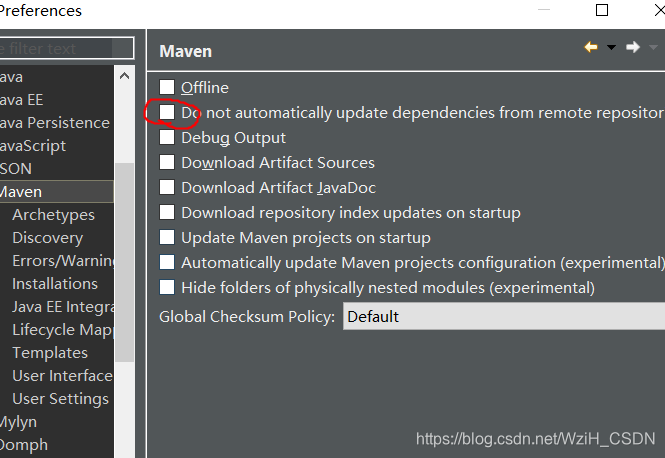The height and width of the screenshot is (458, 665).
Task: Select JavaScript preferences node
Action: 33,146
